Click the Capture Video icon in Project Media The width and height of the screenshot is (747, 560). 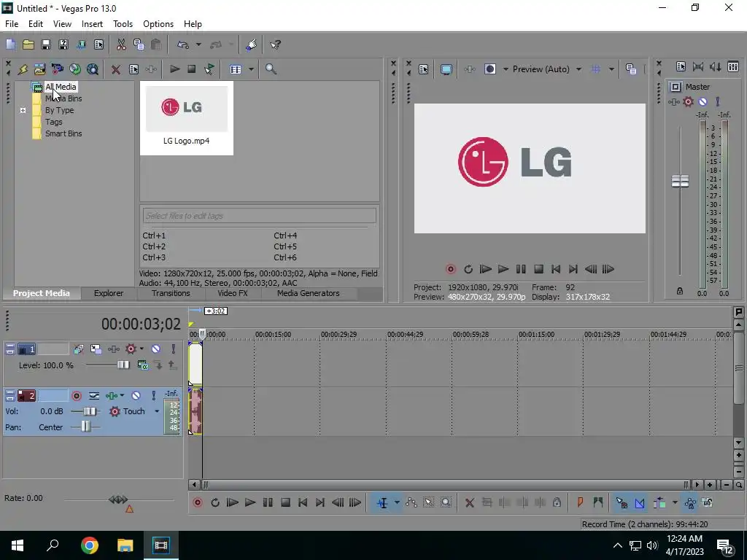(57, 69)
